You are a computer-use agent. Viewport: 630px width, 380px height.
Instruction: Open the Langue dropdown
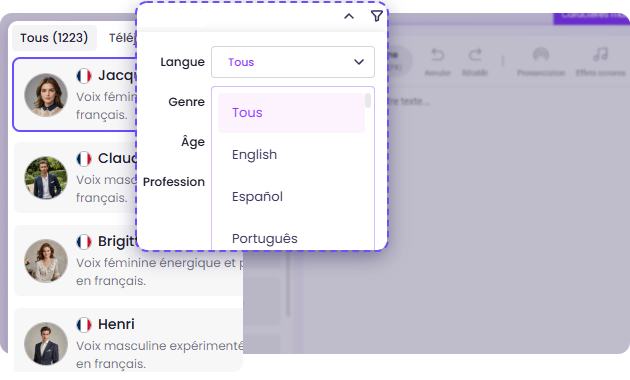point(293,62)
